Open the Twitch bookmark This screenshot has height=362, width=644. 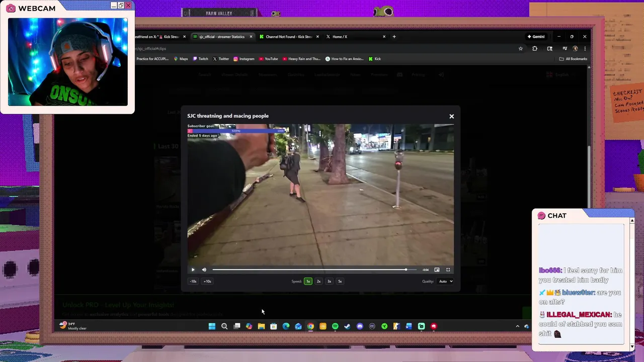tap(200, 59)
